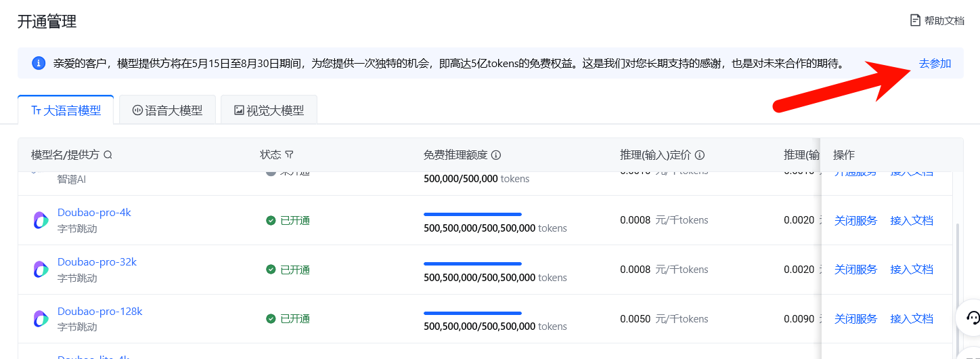Click the 操作 column header
980x359 pixels.
coord(844,155)
